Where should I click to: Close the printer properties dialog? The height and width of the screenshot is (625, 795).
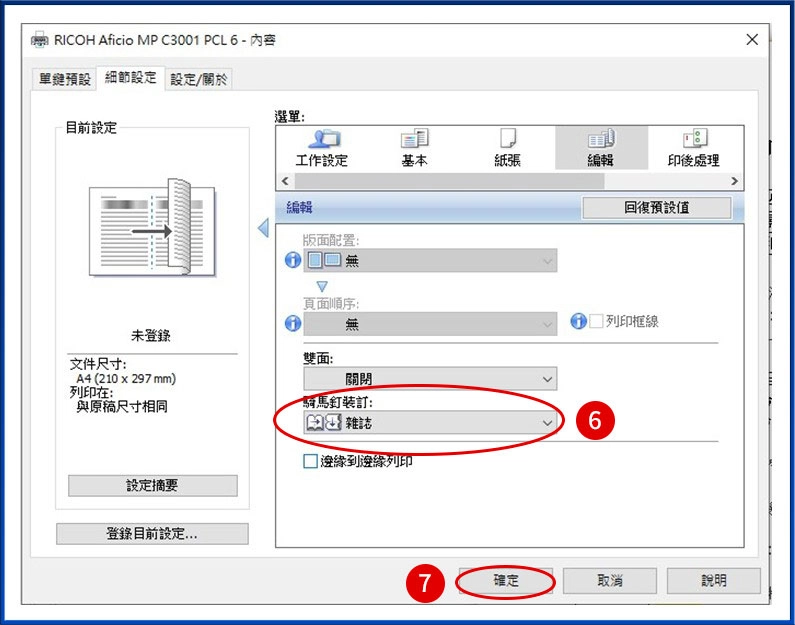[752, 40]
